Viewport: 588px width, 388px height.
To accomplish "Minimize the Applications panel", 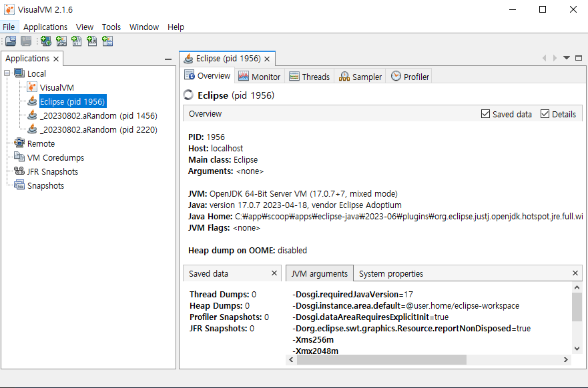I will (168, 59).
